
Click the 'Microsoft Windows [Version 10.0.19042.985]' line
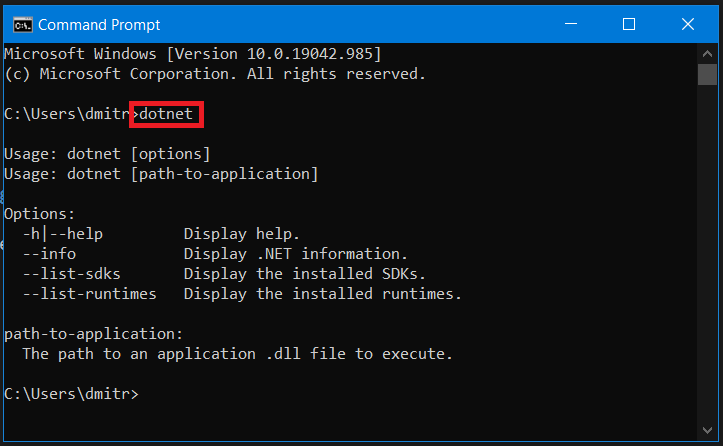[x=193, y=54]
